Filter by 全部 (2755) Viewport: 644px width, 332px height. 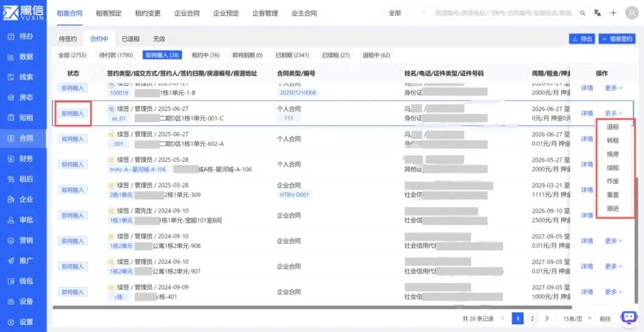[72, 55]
